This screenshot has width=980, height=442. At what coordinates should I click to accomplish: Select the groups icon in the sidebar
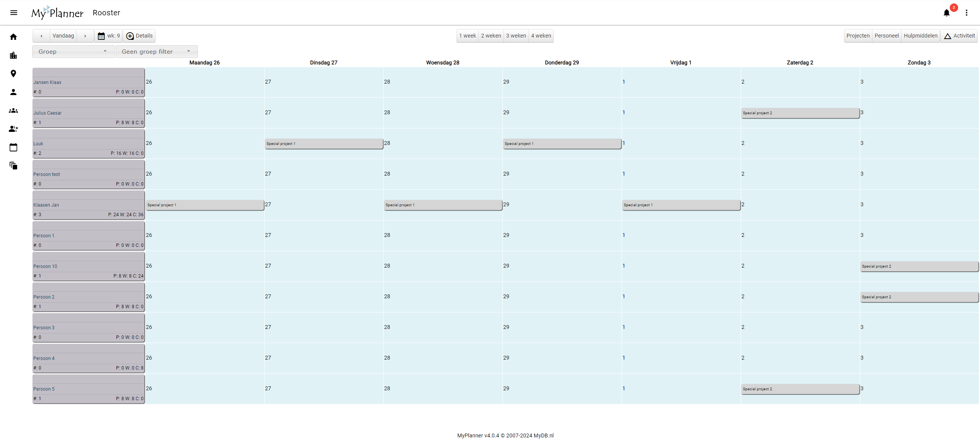click(x=13, y=110)
